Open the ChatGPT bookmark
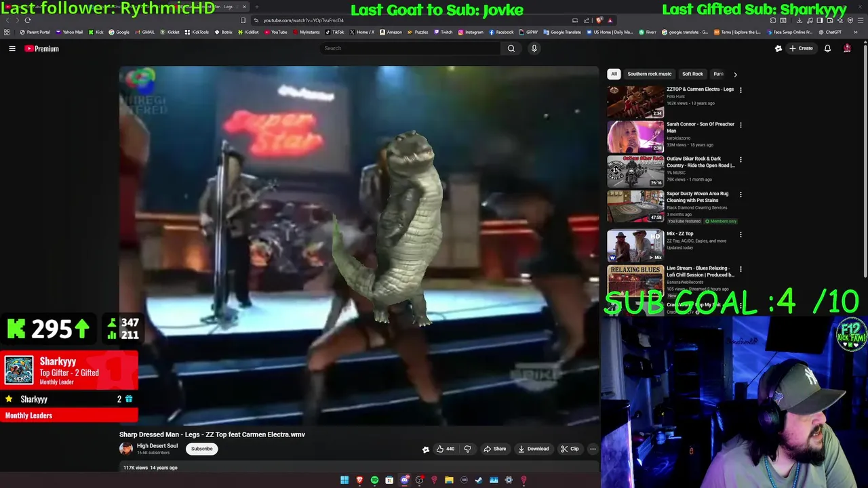868x488 pixels. point(830,32)
